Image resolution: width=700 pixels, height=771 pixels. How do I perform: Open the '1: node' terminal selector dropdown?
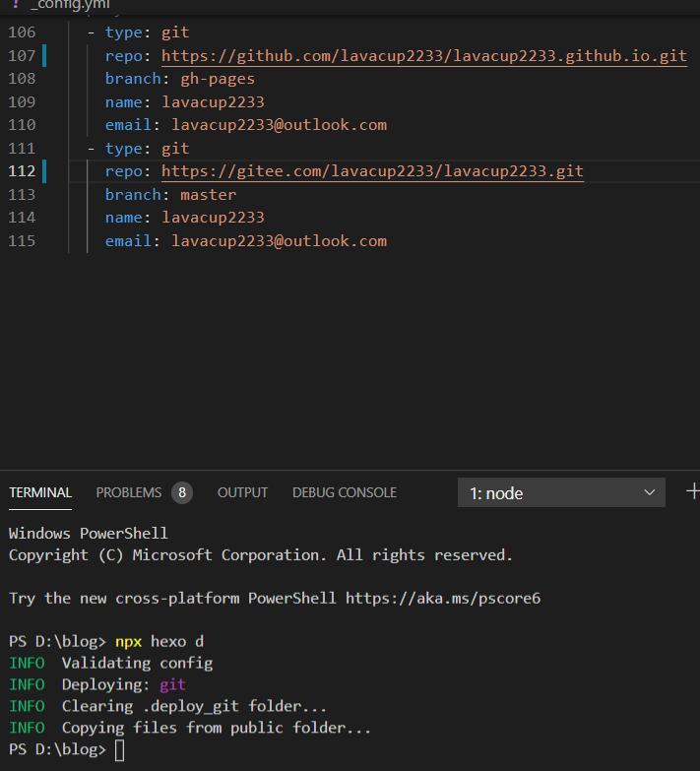coord(561,492)
